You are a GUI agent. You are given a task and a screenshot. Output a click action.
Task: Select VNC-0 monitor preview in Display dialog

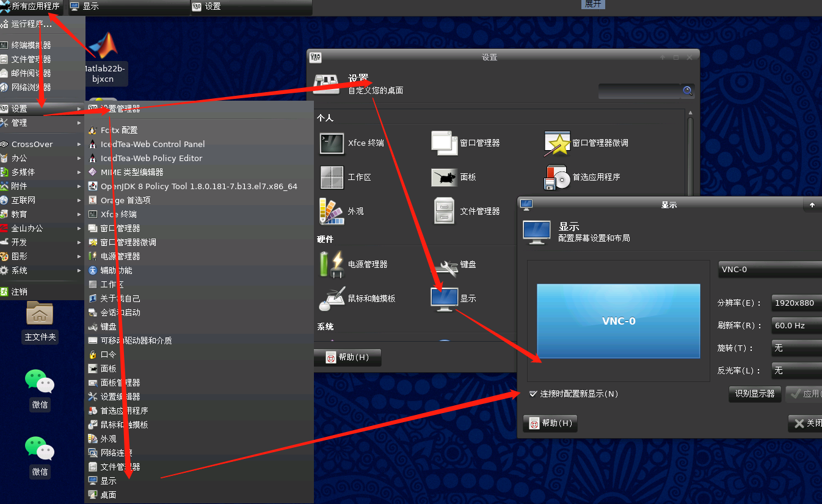pos(619,321)
